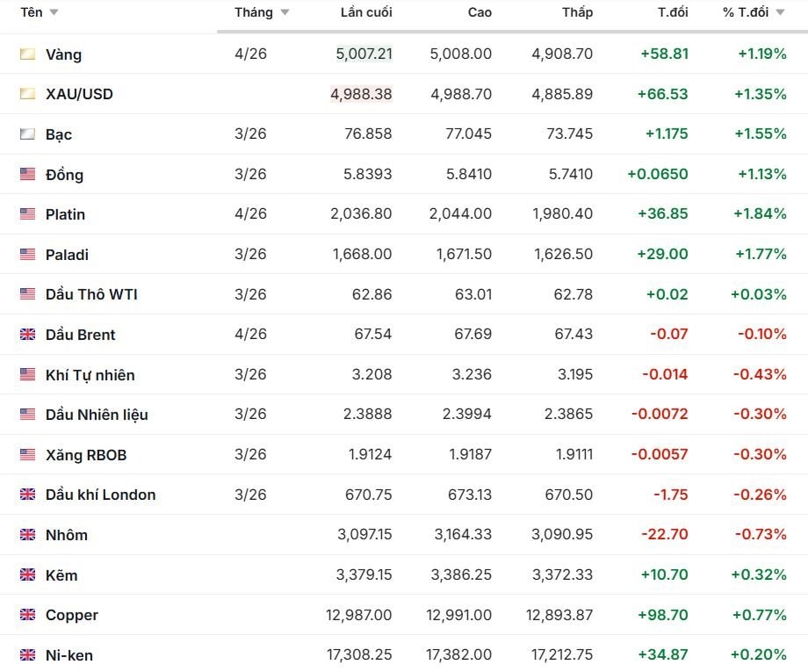Click the US flag beside Đồng

(28, 174)
